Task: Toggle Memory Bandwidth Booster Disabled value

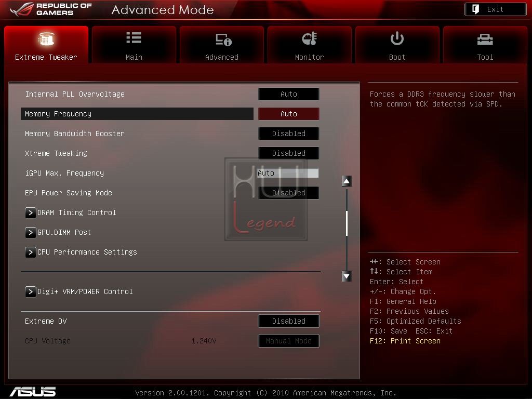Action: click(x=289, y=134)
